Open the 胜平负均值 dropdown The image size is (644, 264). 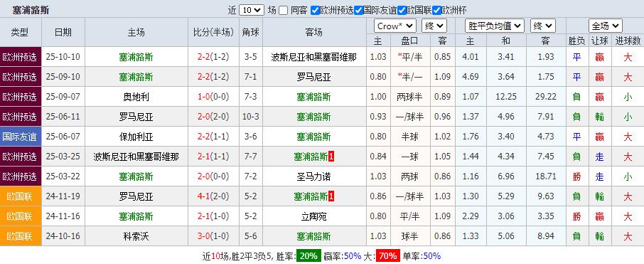(x=495, y=26)
